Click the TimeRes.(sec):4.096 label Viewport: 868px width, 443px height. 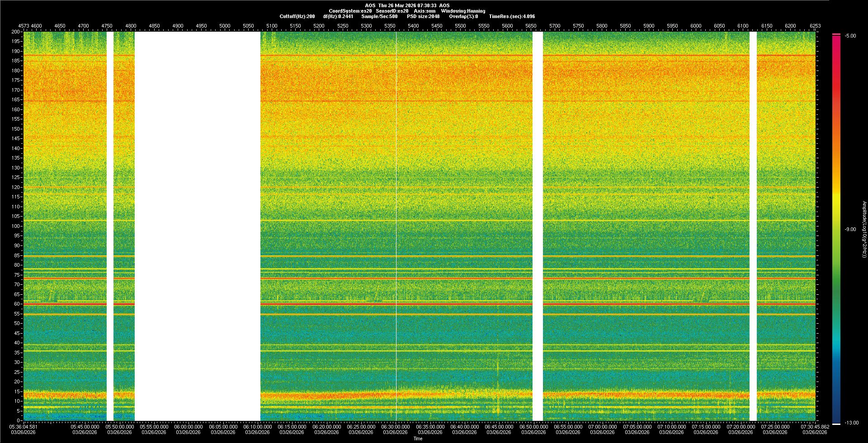click(512, 16)
